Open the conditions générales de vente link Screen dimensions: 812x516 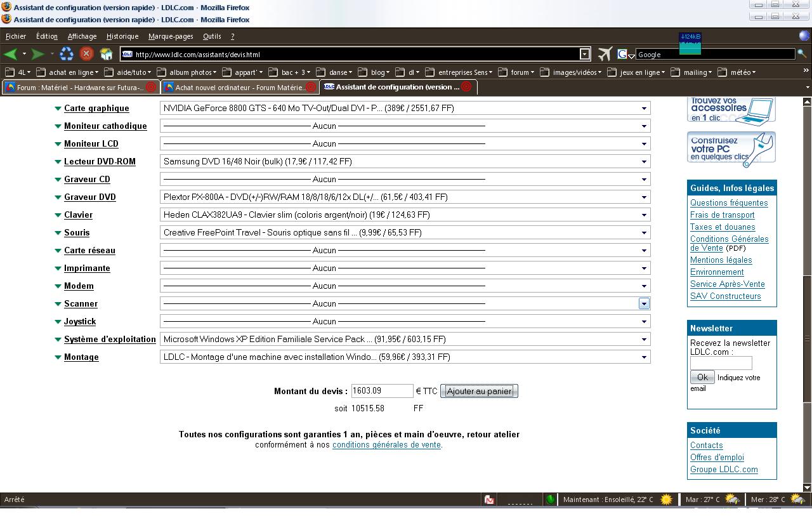coord(386,445)
